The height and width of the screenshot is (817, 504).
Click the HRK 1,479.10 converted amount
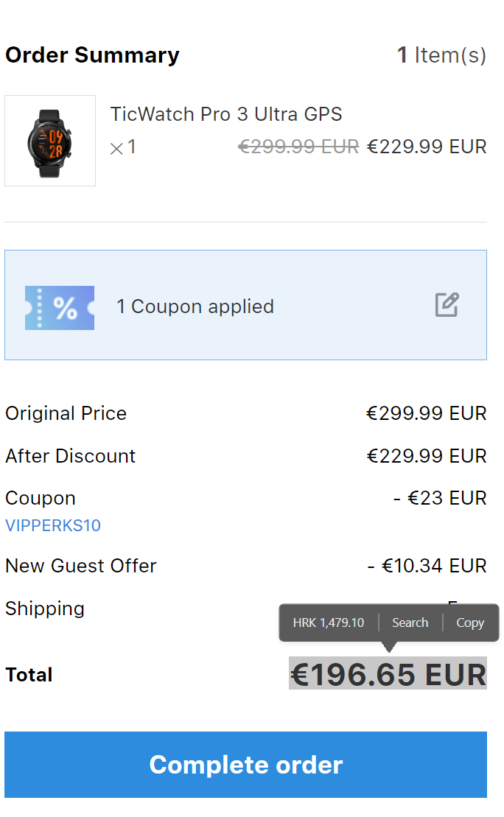click(x=329, y=623)
